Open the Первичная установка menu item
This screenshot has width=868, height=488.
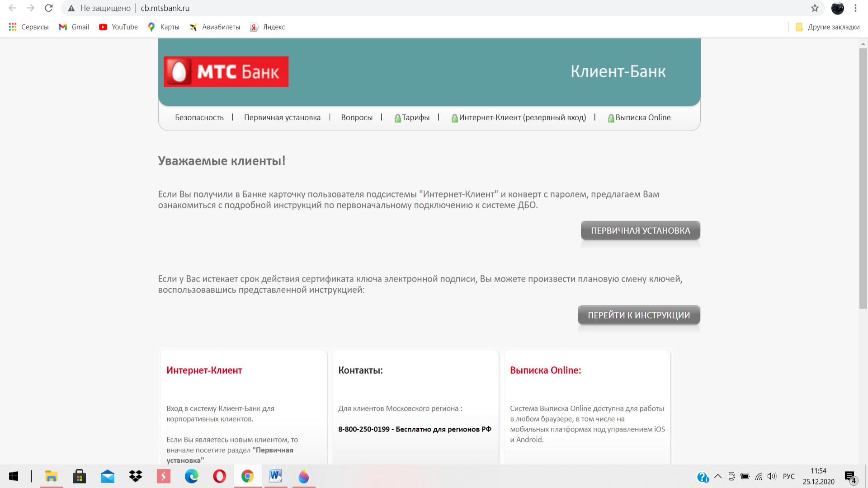(x=282, y=117)
